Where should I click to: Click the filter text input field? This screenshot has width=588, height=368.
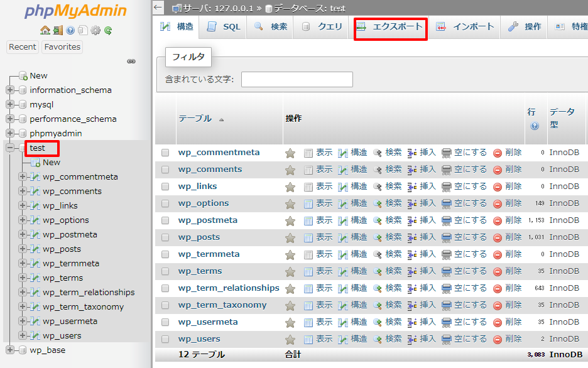(297, 79)
